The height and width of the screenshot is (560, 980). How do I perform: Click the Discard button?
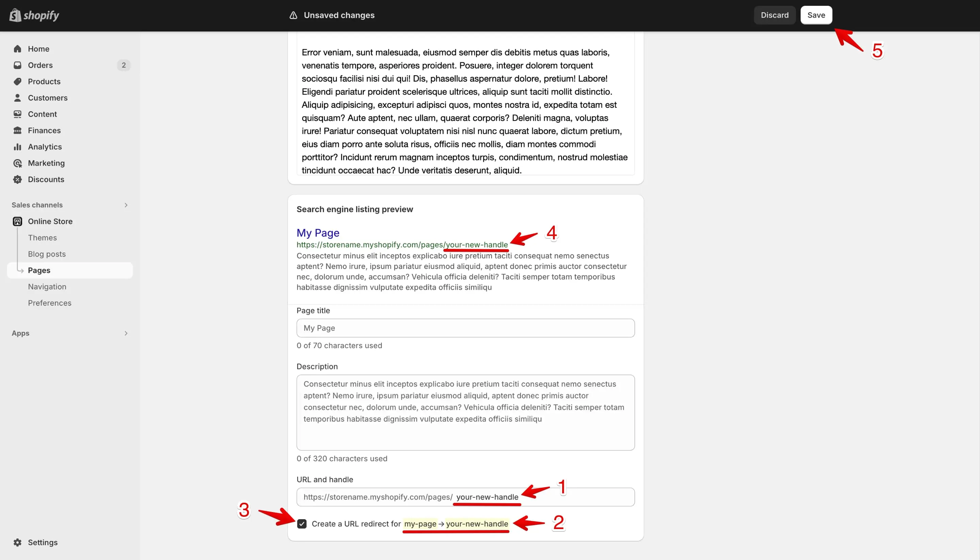[x=774, y=15]
